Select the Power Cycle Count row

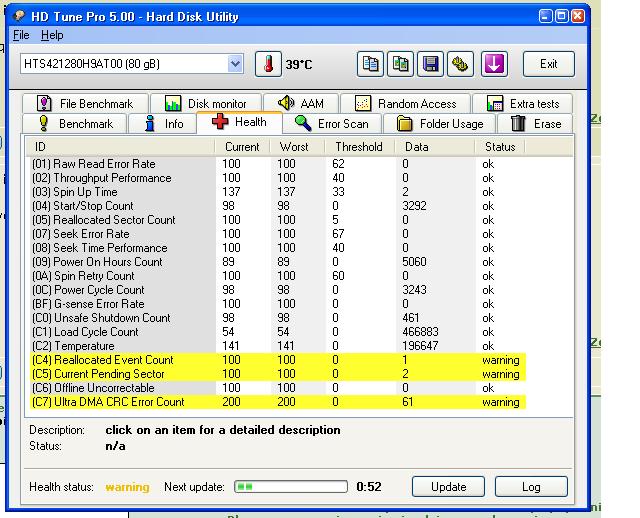point(278,290)
